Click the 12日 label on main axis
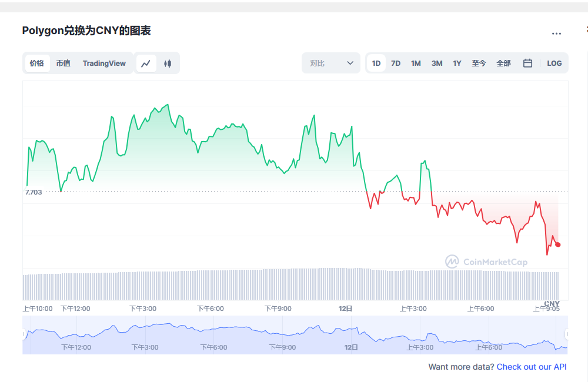 point(345,309)
